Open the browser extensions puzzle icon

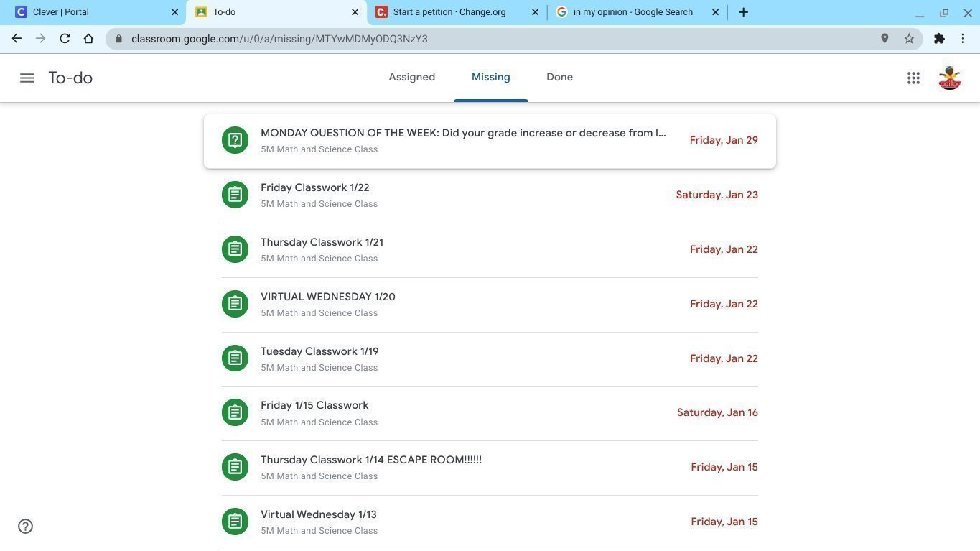939,39
